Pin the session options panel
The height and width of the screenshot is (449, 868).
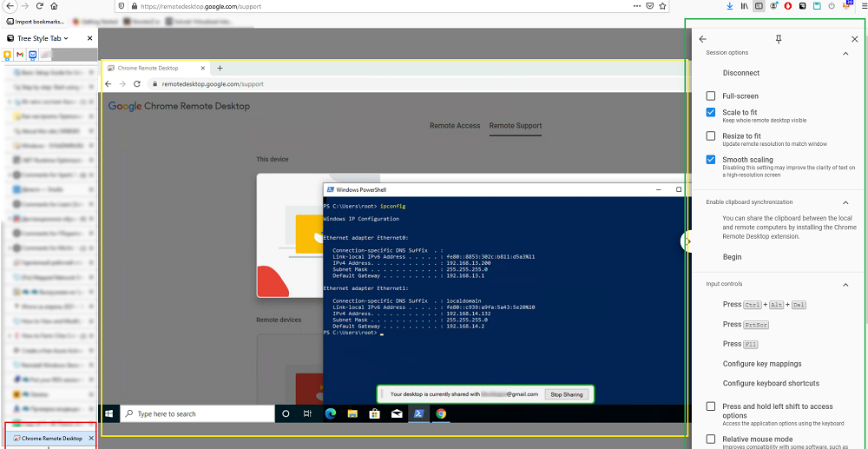click(779, 39)
